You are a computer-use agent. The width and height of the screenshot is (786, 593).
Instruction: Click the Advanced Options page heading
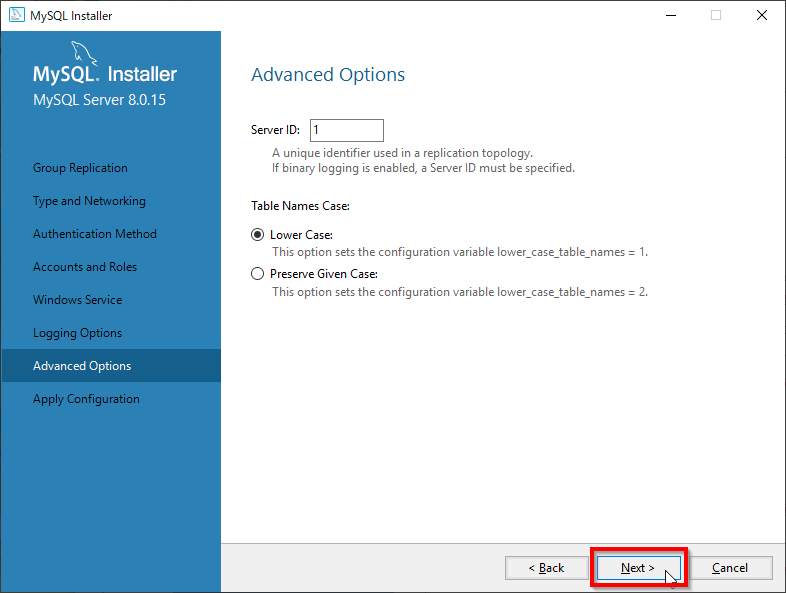coord(328,75)
